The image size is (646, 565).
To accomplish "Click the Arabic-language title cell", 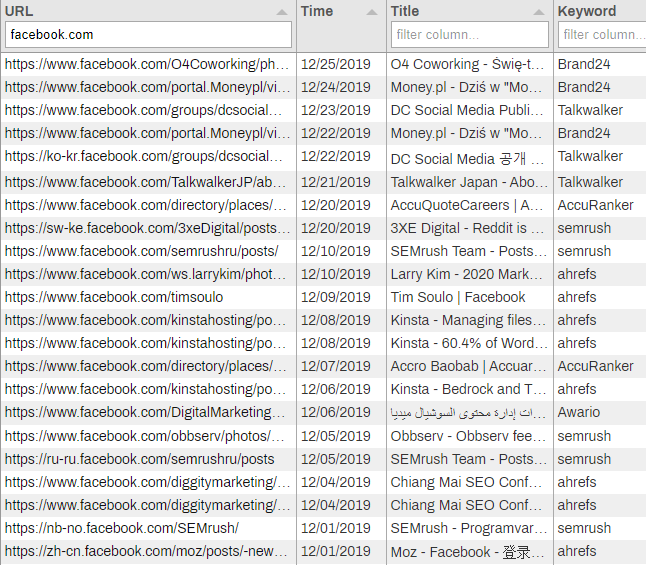I will pos(468,413).
